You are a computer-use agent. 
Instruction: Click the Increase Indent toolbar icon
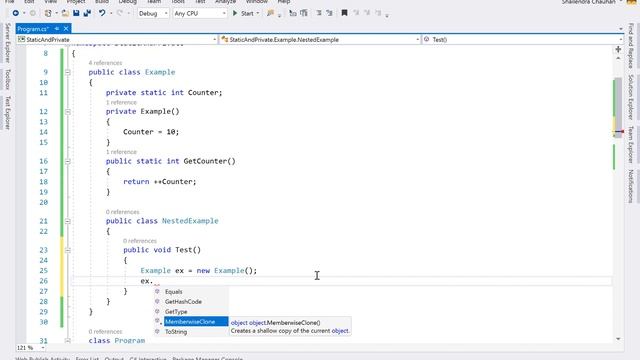(329, 13)
